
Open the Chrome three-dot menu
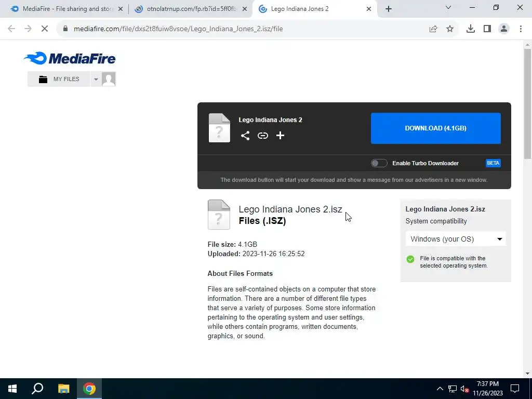click(x=521, y=29)
